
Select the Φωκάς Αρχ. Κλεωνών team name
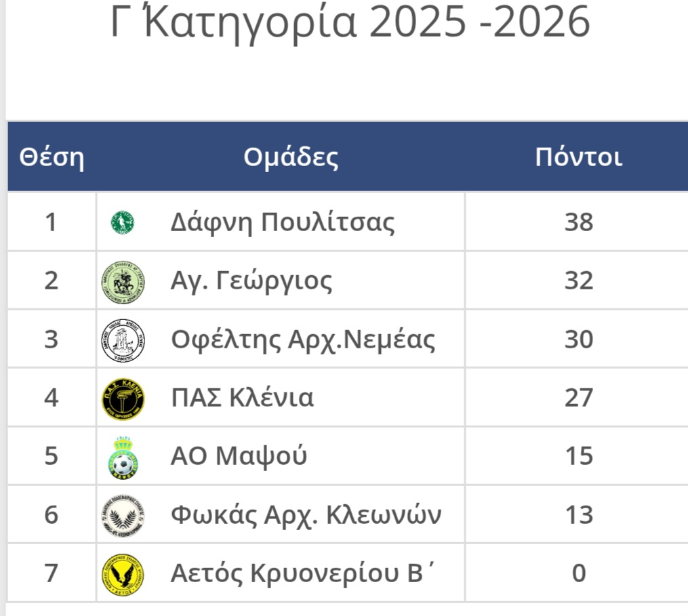306,515
